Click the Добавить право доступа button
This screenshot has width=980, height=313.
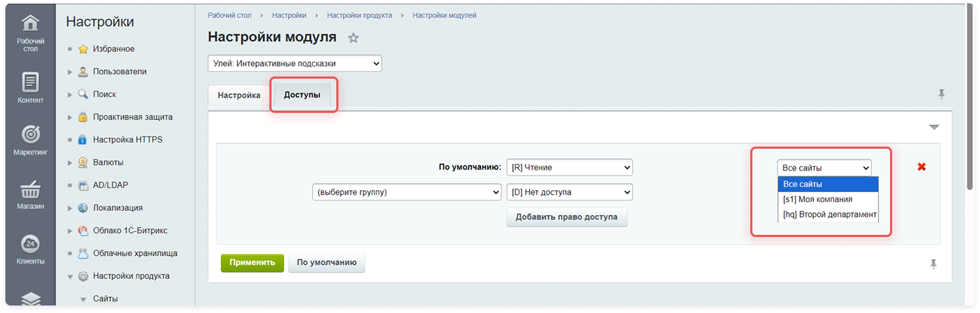[x=566, y=217]
